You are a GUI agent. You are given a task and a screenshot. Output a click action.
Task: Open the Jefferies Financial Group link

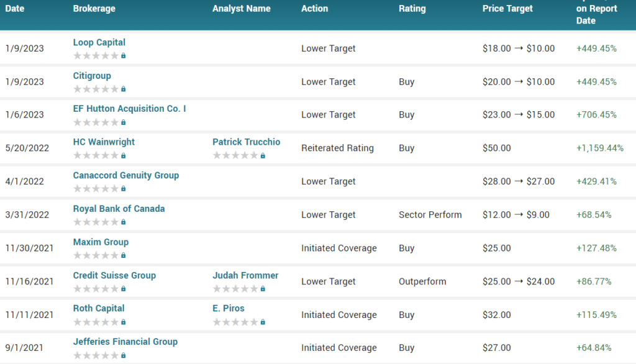tap(125, 342)
